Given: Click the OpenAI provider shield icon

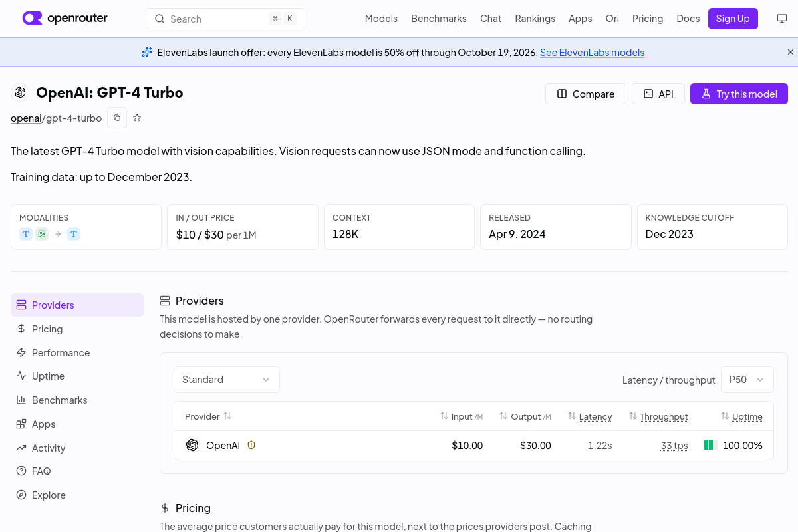Looking at the screenshot, I should pos(251,445).
